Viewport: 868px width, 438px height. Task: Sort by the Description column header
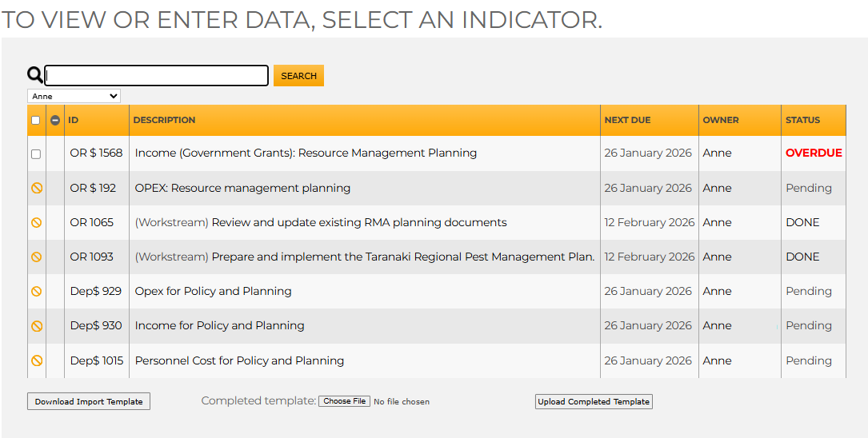click(x=164, y=120)
